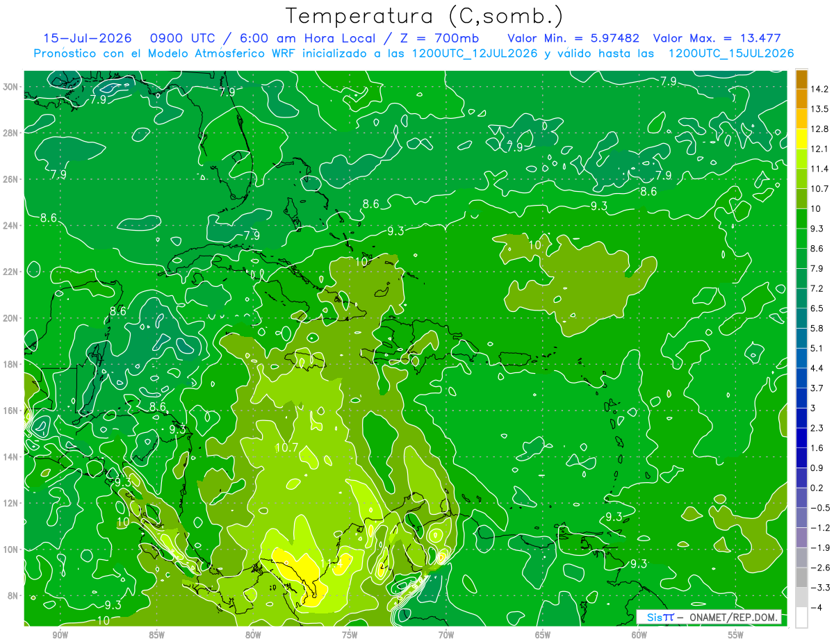Click the '28N' latitude label

(10, 133)
